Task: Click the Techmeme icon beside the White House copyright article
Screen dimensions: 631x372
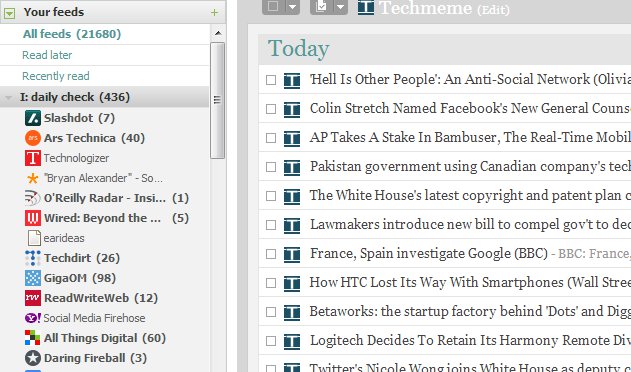Action: (x=292, y=196)
